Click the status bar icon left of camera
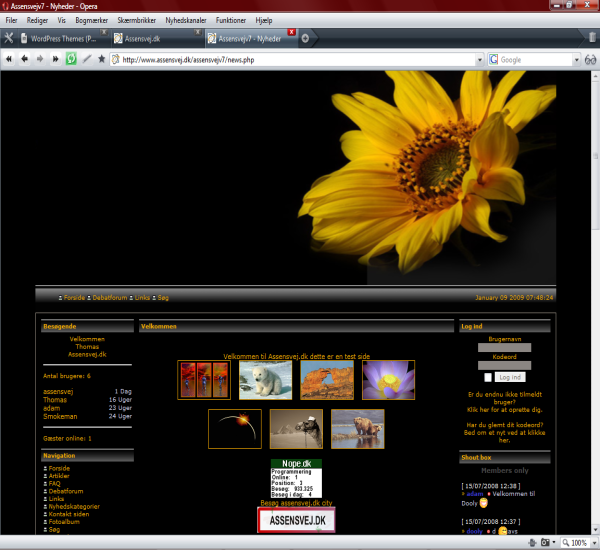The width and height of the screenshot is (600, 550). point(532,542)
